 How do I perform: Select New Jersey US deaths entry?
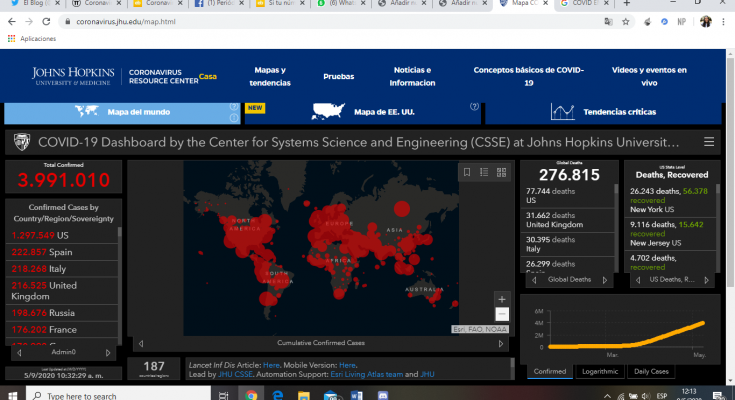click(670, 234)
